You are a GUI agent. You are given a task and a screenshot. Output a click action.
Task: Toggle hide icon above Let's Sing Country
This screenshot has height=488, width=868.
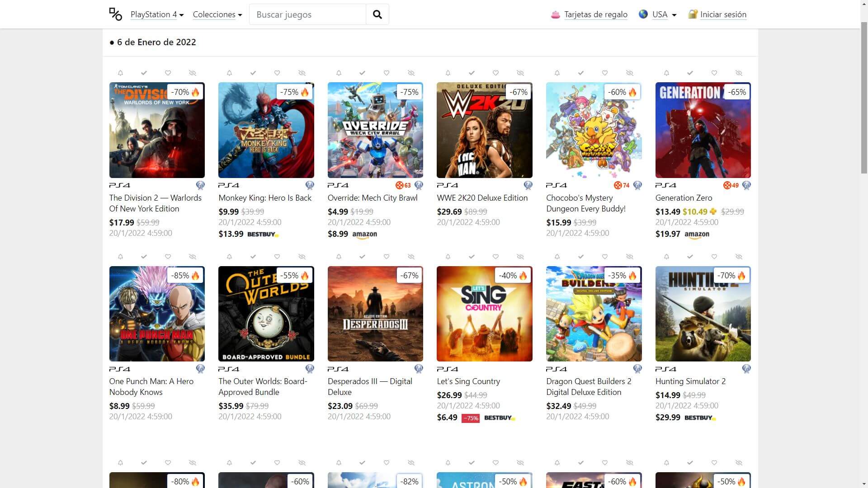point(520,257)
